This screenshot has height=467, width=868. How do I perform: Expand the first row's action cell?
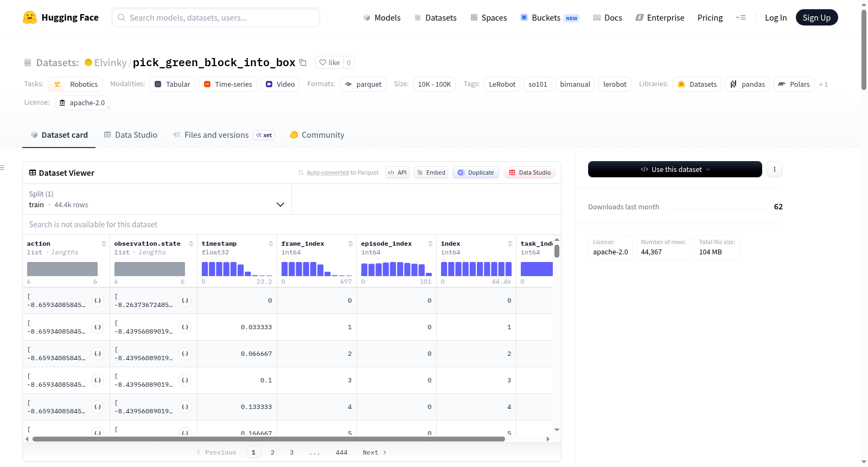[x=98, y=300]
